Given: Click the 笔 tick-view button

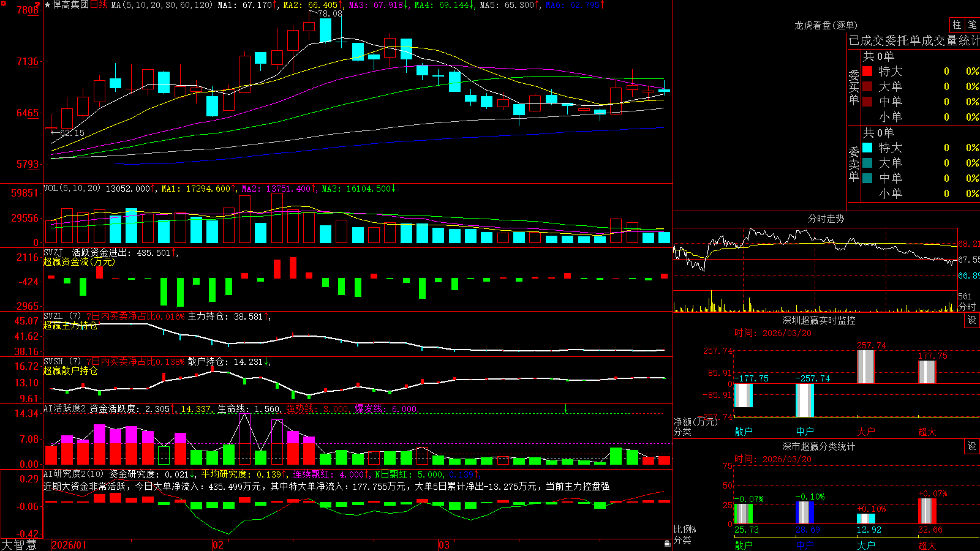Looking at the screenshot, I should [x=972, y=25].
